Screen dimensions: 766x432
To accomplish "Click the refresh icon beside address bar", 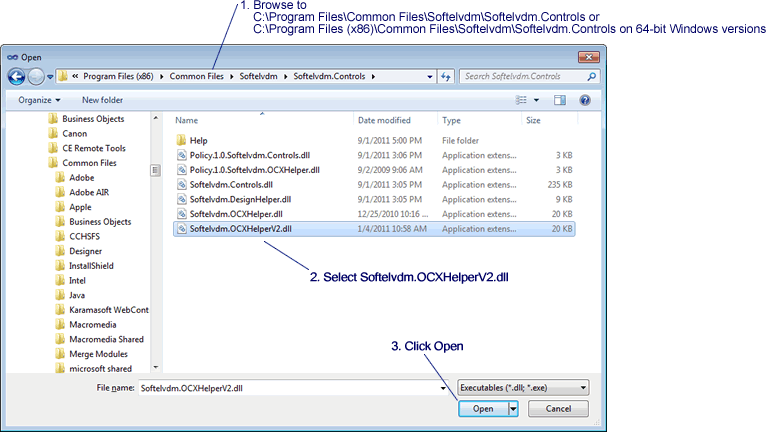I will point(446,76).
